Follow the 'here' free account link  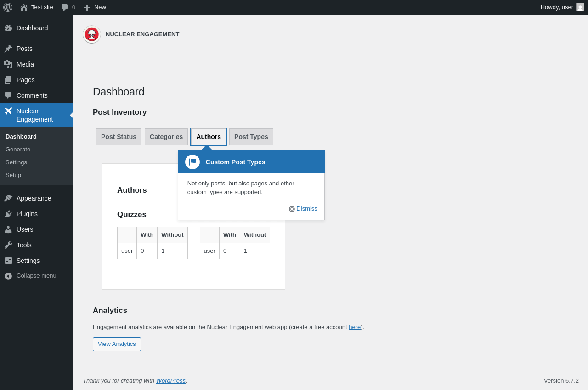pyautogui.click(x=355, y=327)
